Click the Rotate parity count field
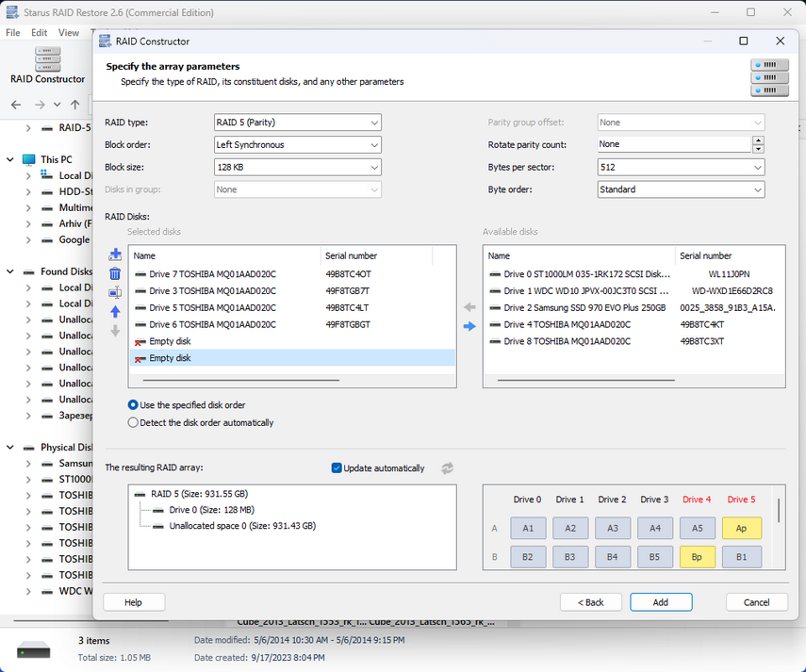The image size is (806, 672). (674, 144)
